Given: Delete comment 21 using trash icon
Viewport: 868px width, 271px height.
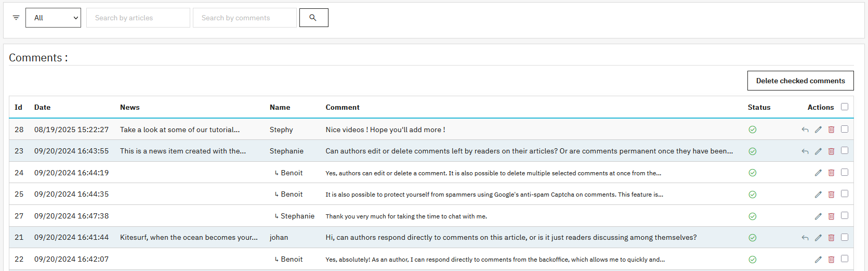Looking at the screenshot, I should [x=831, y=238].
